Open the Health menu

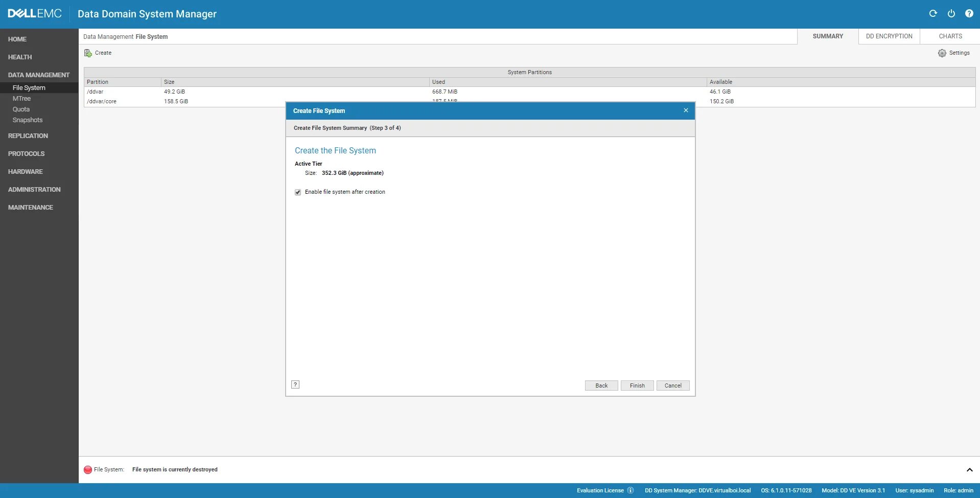20,57
